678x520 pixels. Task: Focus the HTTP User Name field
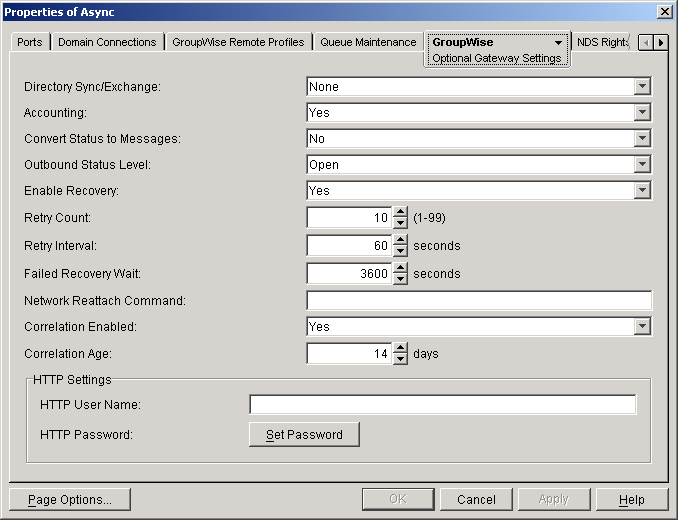pyautogui.click(x=443, y=404)
